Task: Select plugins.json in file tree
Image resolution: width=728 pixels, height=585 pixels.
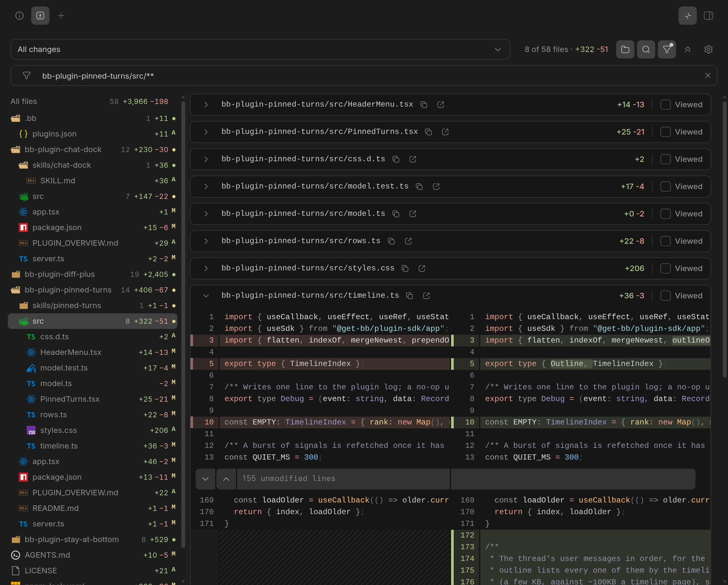Action: tap(93, 134)
